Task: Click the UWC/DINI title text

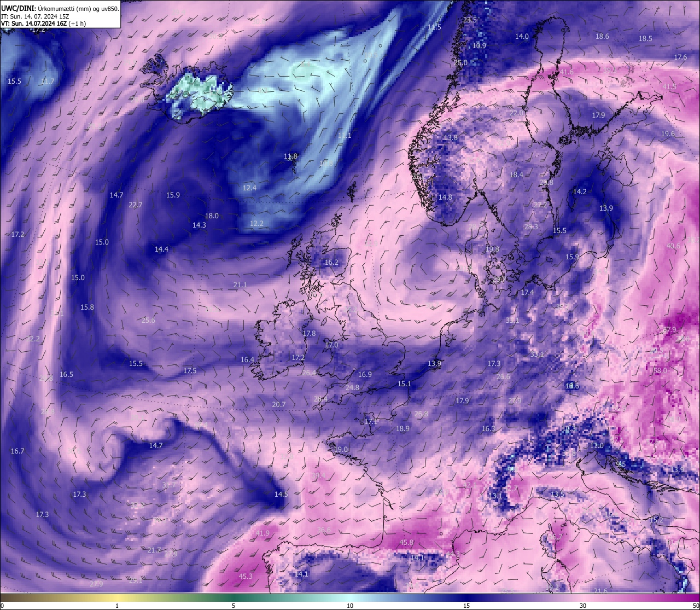Action: [x=19, y=8]
